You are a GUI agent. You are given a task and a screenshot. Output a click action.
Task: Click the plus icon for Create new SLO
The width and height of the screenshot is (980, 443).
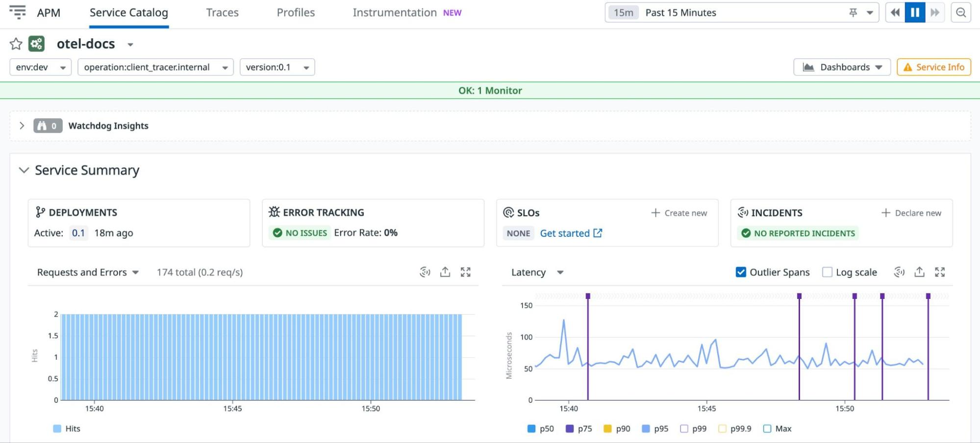pyautogui.click(x=655, y=213)
